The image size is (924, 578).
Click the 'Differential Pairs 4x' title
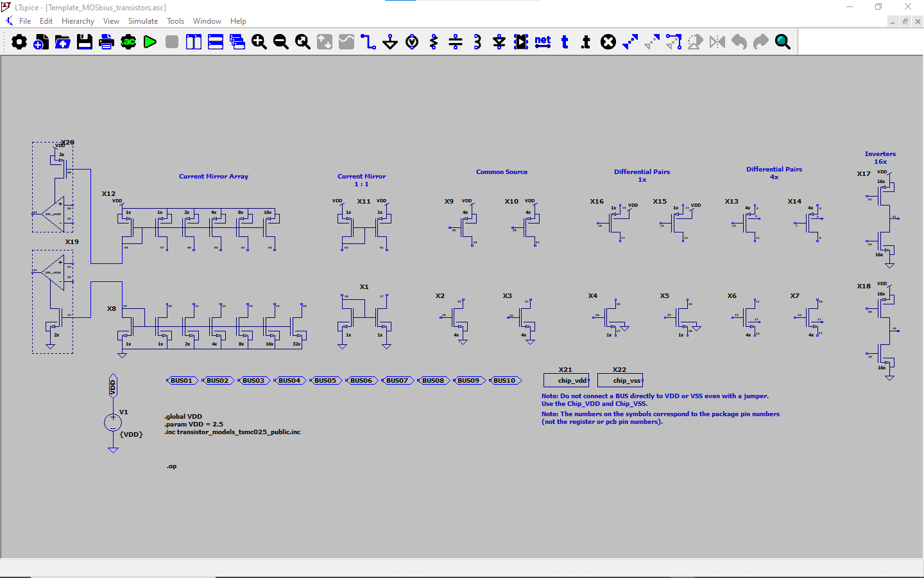tap(774, 173)
